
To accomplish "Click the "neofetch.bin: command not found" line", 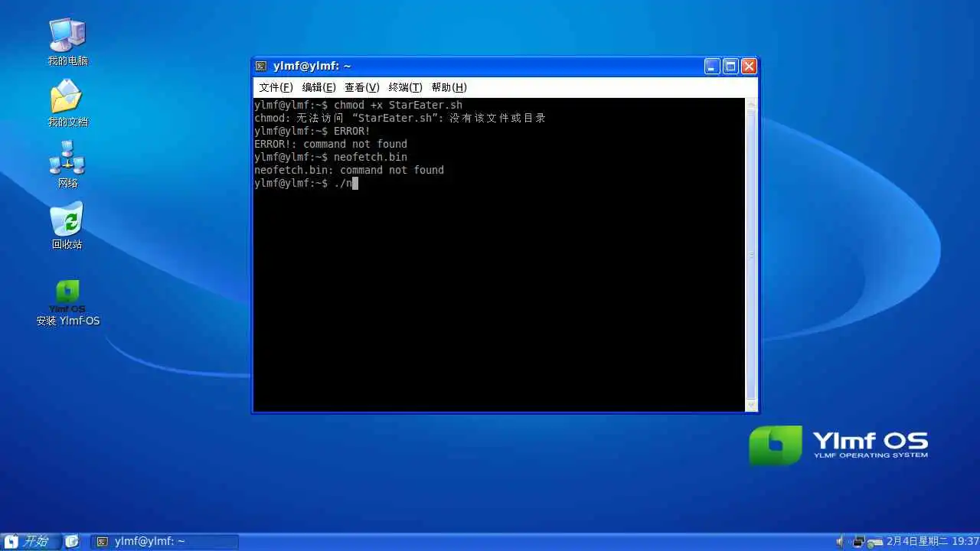I will pos(349,170).
